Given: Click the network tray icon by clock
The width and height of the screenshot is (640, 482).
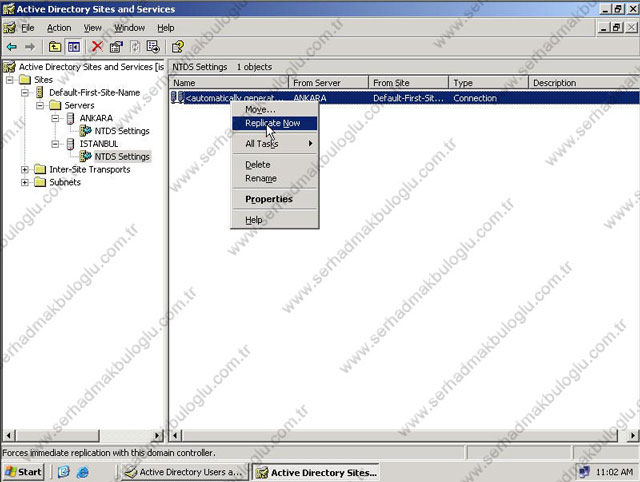Looking at the screenshot, I should (x=584, y=472).
